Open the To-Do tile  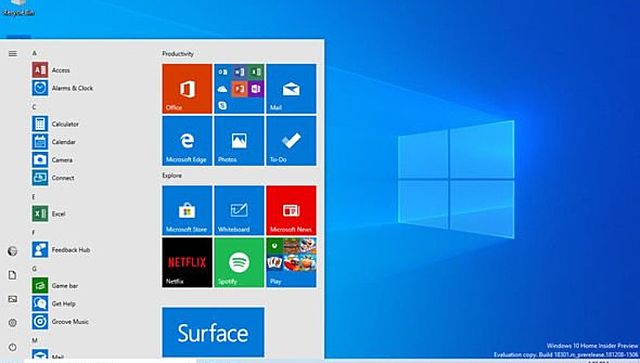(x=291, y=141)
